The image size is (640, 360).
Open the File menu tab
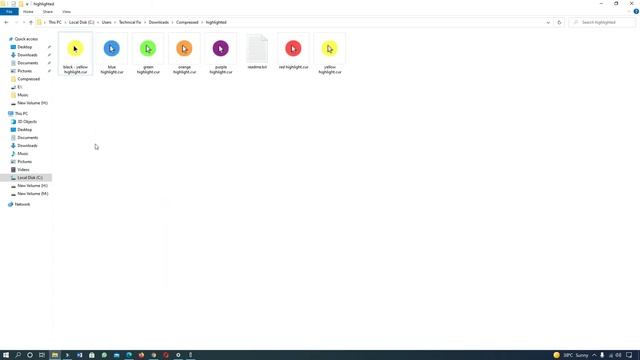pos(9,12)
